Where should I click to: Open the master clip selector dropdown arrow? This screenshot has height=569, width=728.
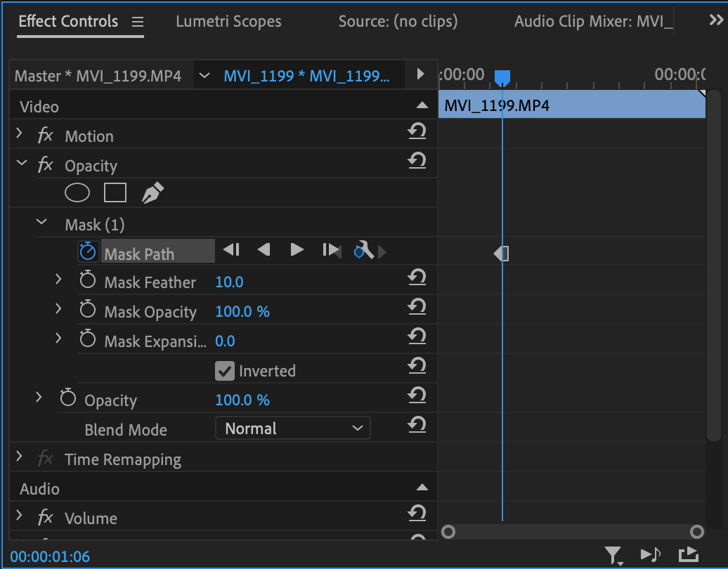coord(204,75)
